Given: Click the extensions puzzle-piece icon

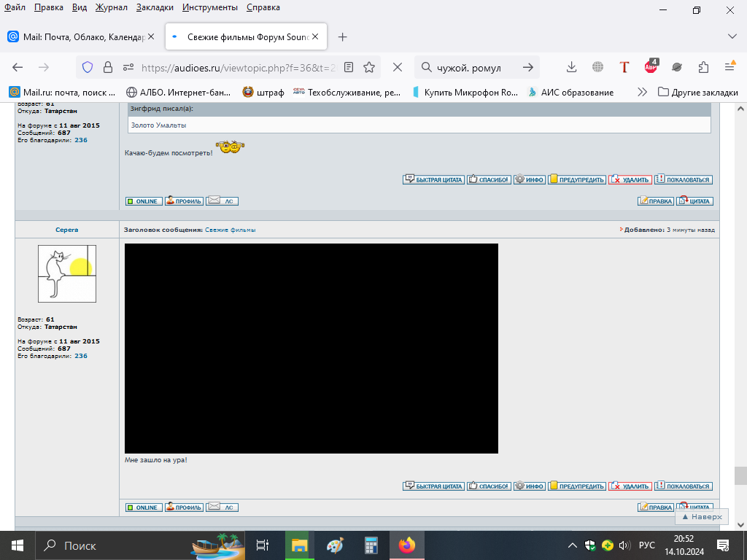Looking at the screenshot, I should pos(703,67).
